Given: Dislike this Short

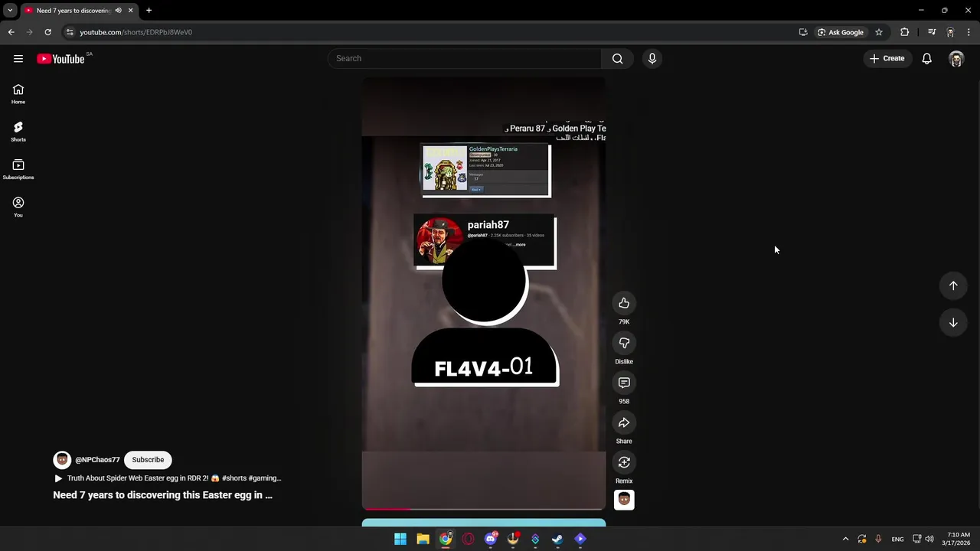Looking at the screenshot, I should (x=624, y=343).
